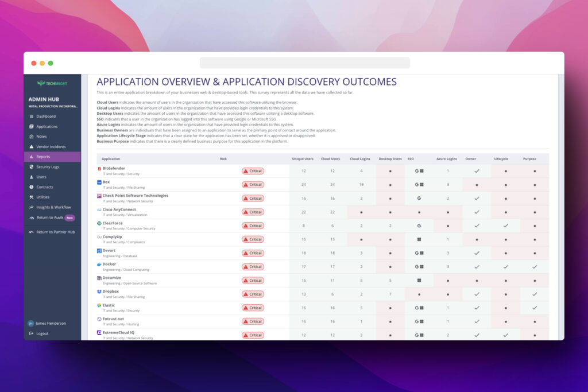588x392 pixels.
Task: Open Security Logs section
Action: [48, 167]
